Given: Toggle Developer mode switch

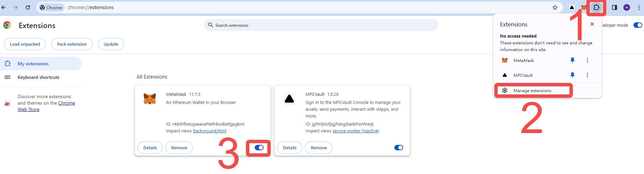Looking at the screenshot, I should [x=638, y=25].
